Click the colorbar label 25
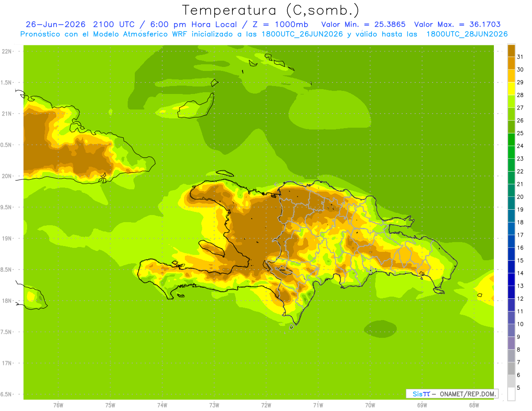Image resolution: width=532 pixels, height=411 pixels. tap(520, 133)
